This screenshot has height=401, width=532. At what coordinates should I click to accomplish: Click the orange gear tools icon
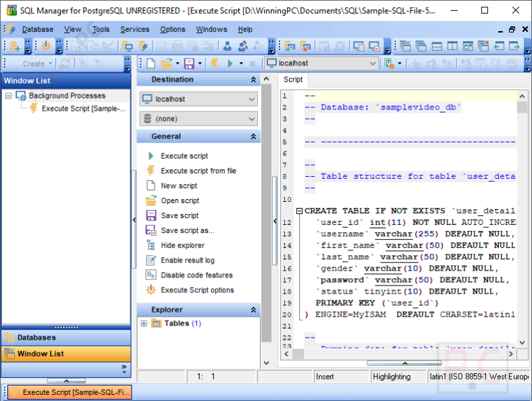pyautogui.click(x=46, y=46)
